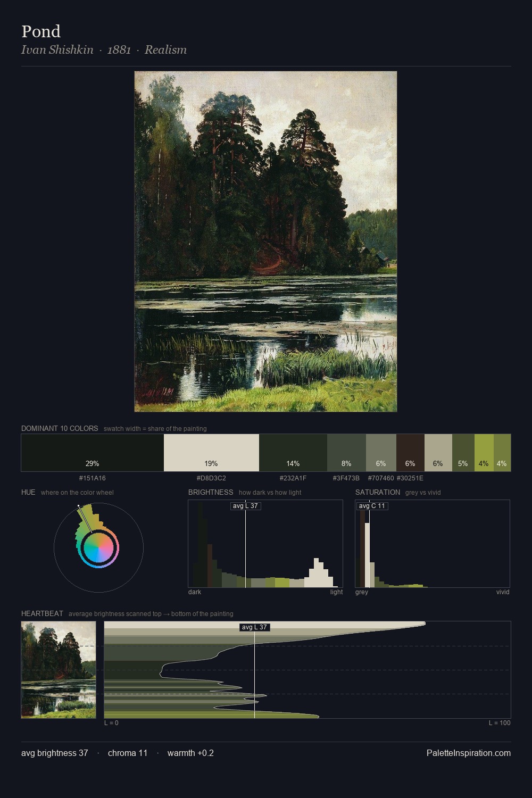Click the bright yellow-green 4% swatch

[484, 453]
